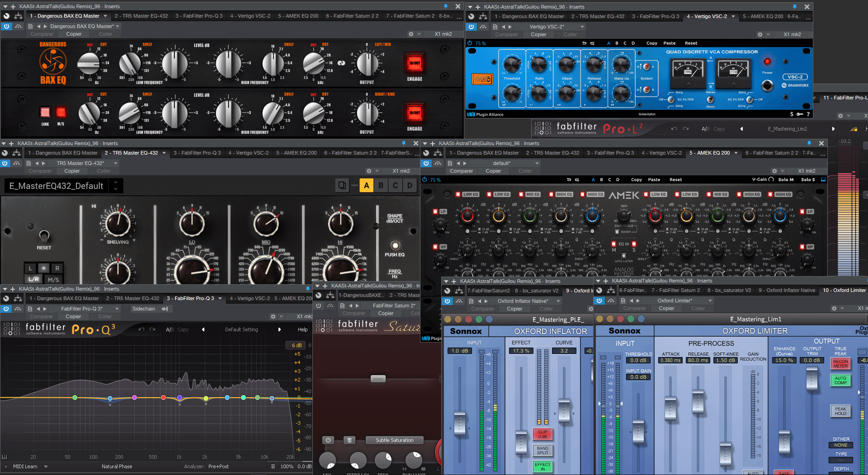Click Vertigo VSC-2 key icon
The height and width of the screenshot is (475, 868).
tap(799, 114)
